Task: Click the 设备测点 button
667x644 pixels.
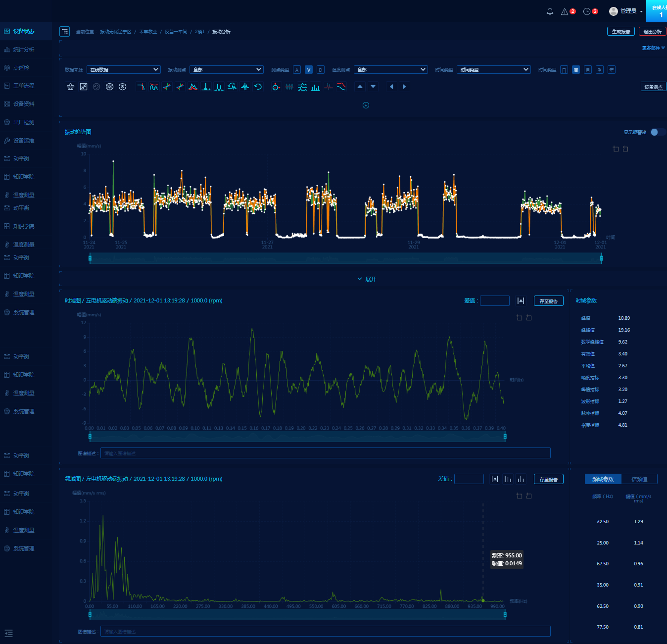Action: (653, 87)
